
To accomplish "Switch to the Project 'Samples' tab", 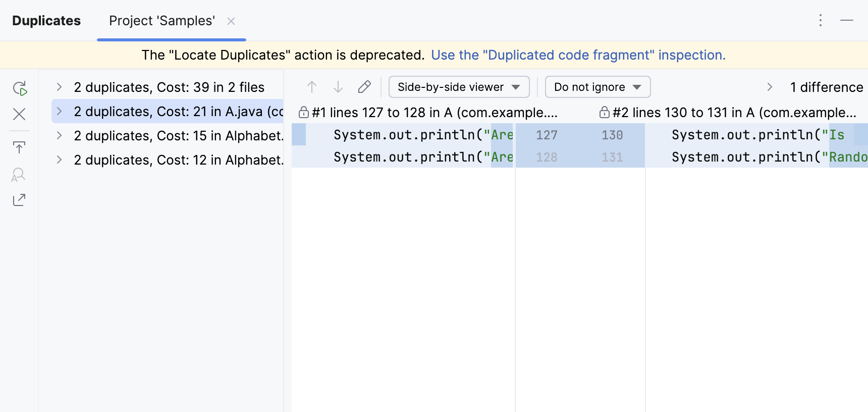I will [162, 21].
